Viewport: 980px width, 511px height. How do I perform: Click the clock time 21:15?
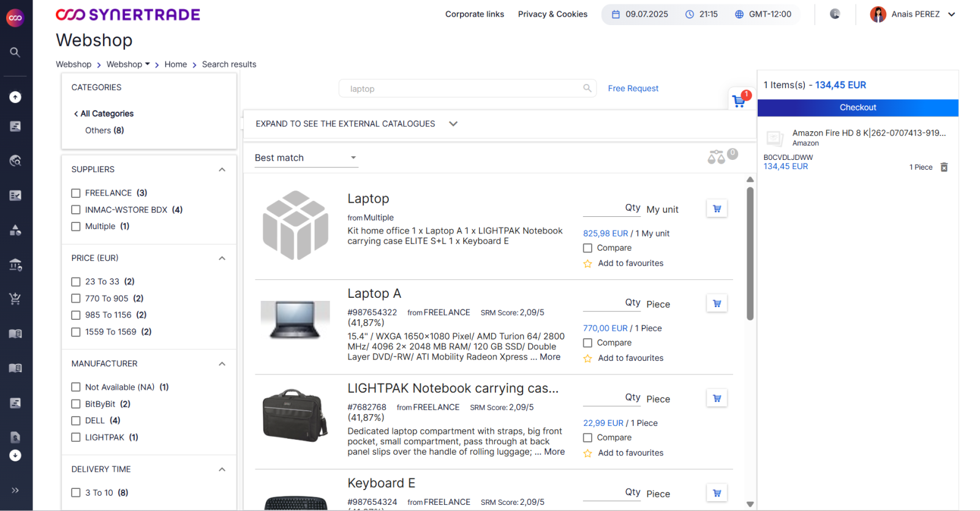coord(701,14)
